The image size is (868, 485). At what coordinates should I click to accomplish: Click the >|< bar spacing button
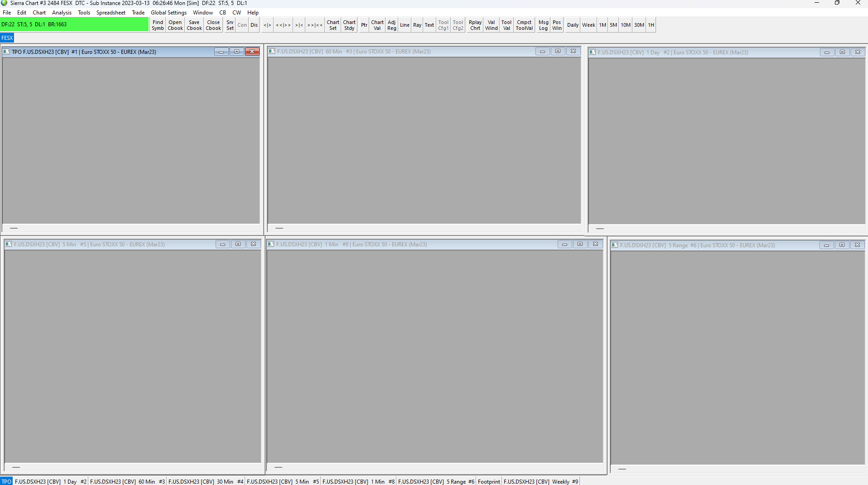[299, 25]
